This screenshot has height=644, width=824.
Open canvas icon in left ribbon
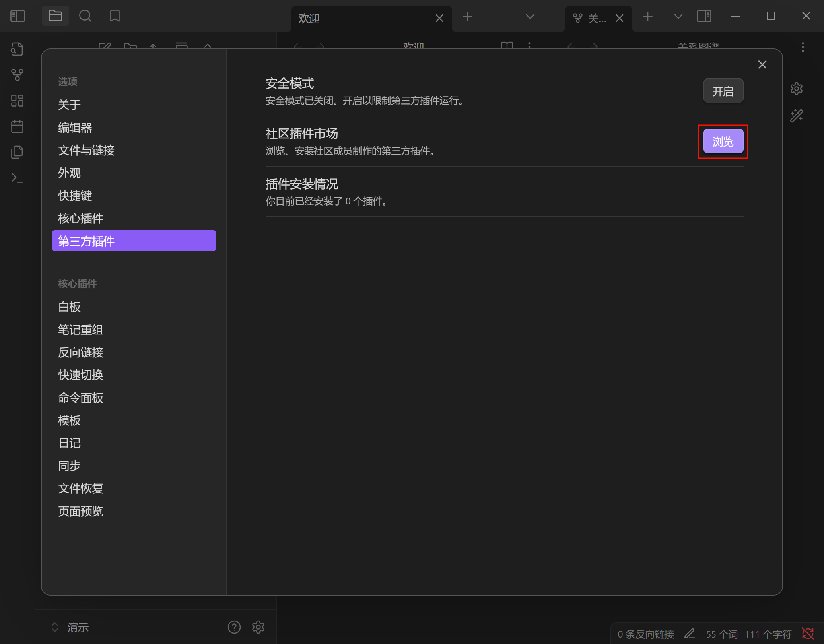click(x=17, y=101)
